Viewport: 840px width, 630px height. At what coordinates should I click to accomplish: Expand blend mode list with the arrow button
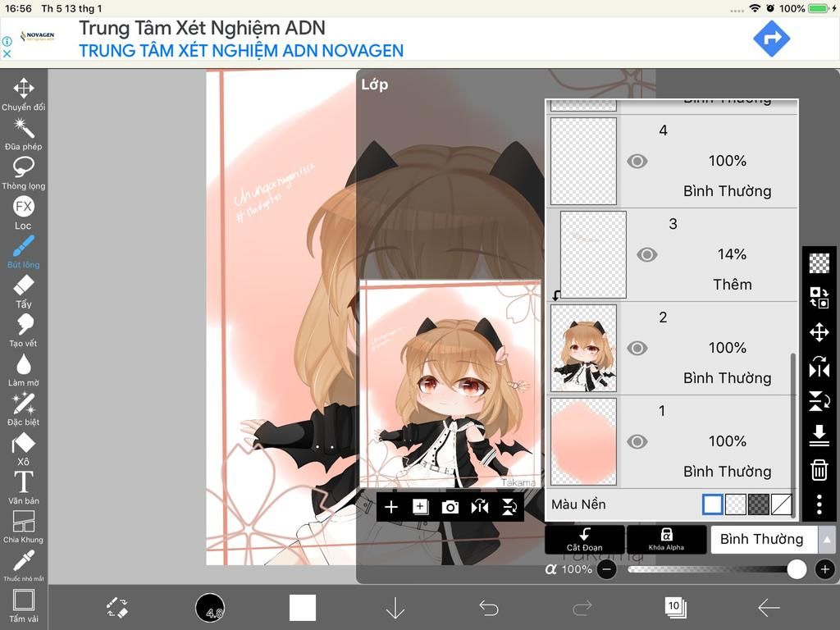(x=827, y=540)
